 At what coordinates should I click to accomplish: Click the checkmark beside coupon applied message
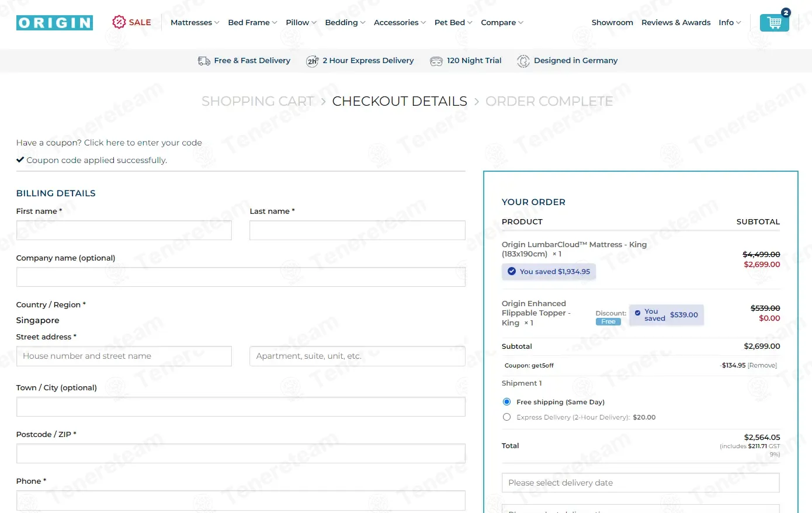pyautogui.click(x=20, y=160)
